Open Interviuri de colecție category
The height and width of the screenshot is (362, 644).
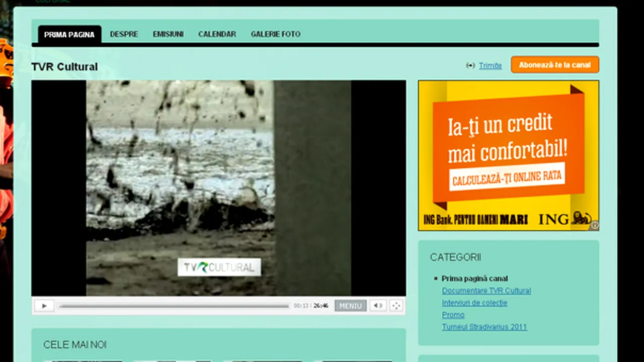(474, 303)
